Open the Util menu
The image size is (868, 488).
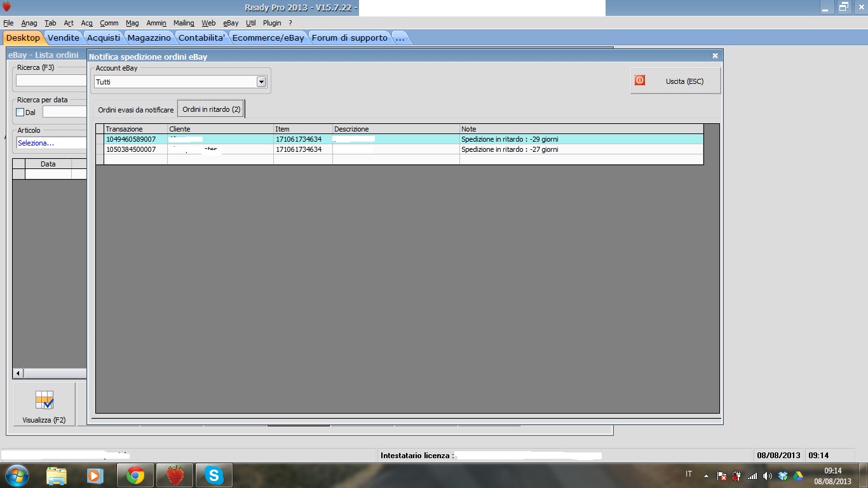[x=251, y=23]
